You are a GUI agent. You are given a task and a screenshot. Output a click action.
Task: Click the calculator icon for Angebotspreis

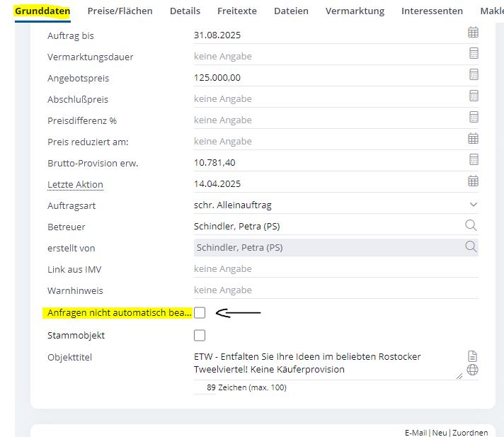click(x=473, y=74)
